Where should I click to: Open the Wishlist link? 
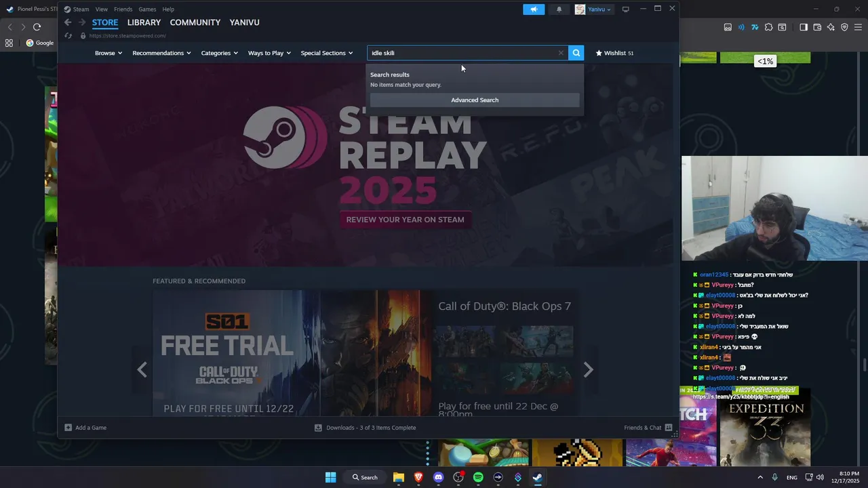(x=614, y=53)
